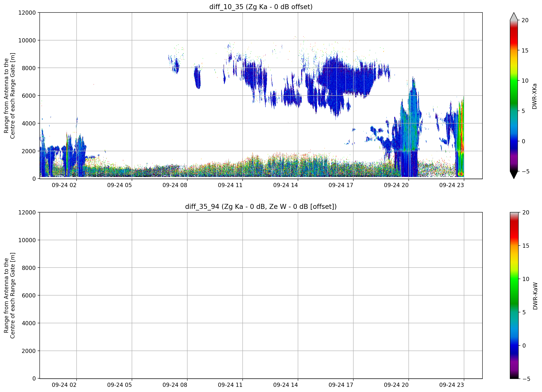
Task: Click the '09-24 08' tick label in the top plot
Action: (175, 185)
